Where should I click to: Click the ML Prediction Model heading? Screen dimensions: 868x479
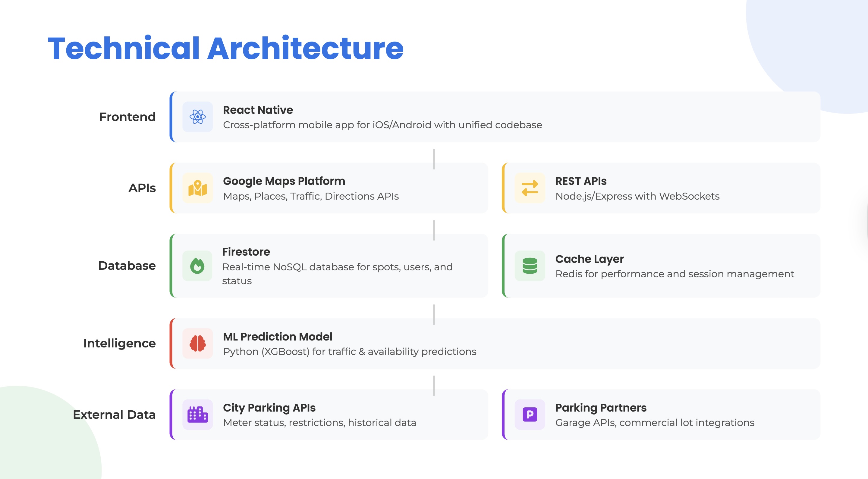point(277,336)
